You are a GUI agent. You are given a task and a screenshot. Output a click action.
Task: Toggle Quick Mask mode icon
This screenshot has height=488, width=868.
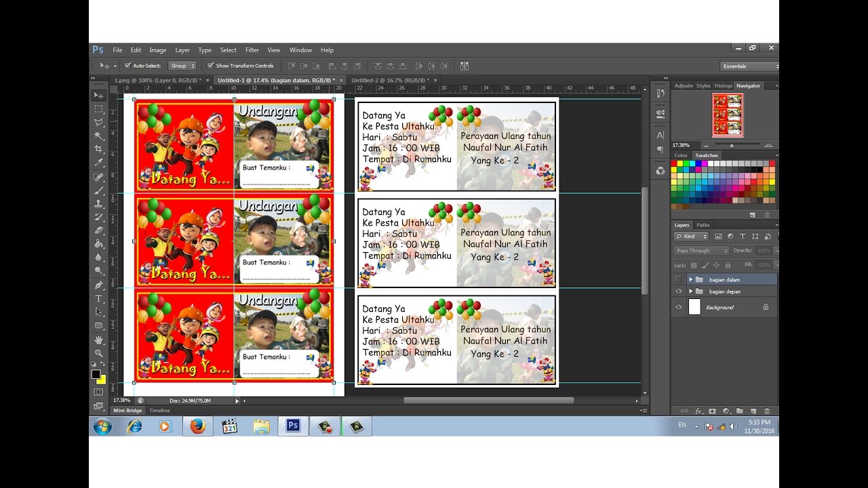(99, 392)
